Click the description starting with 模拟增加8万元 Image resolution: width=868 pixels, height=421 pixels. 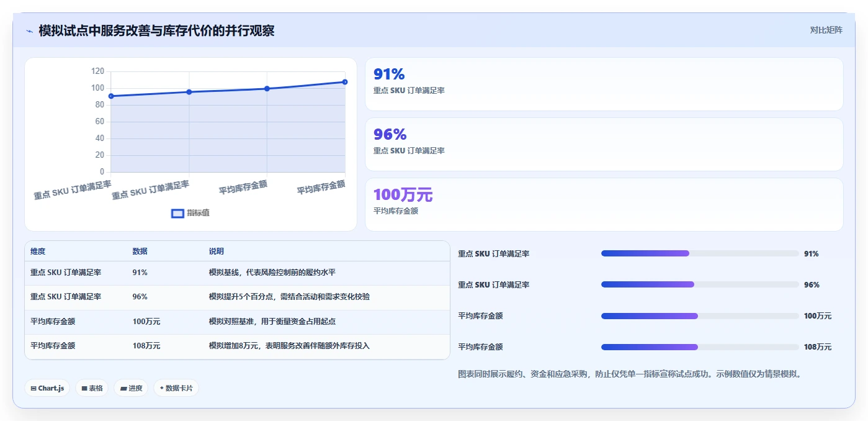(290, 346)
